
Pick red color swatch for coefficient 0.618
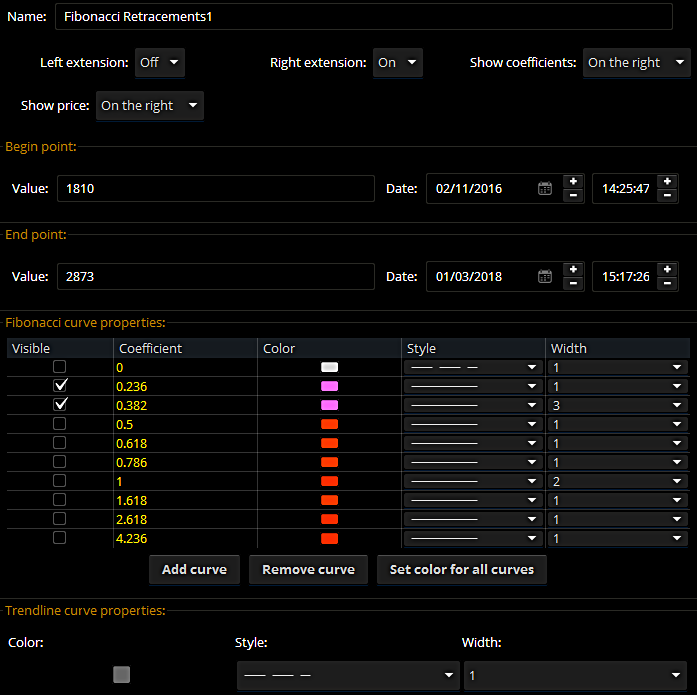[x=329, y=443]
